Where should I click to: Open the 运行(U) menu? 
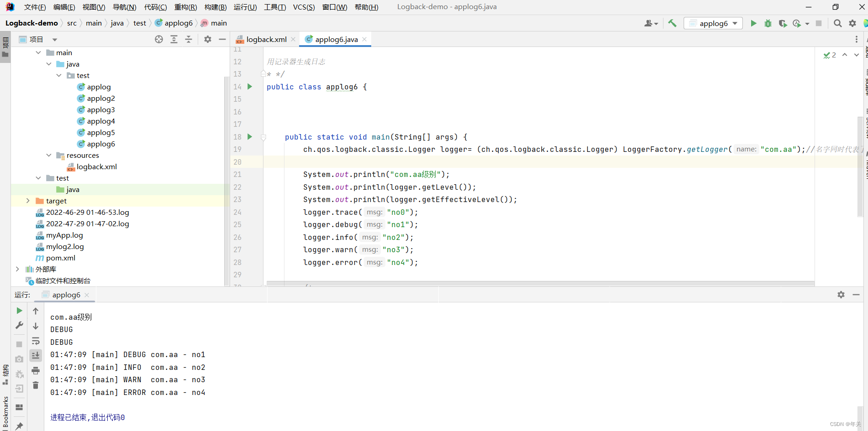coord(245,7)
